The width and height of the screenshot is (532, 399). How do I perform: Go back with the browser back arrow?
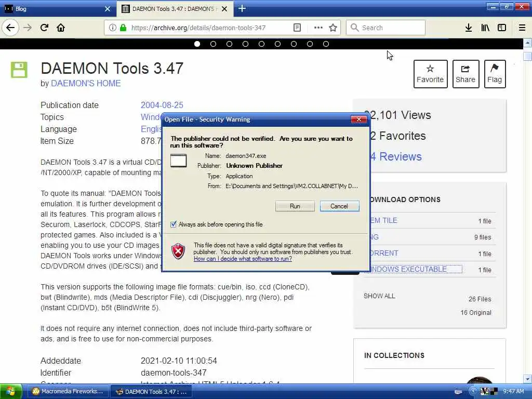tap(10, 28)
